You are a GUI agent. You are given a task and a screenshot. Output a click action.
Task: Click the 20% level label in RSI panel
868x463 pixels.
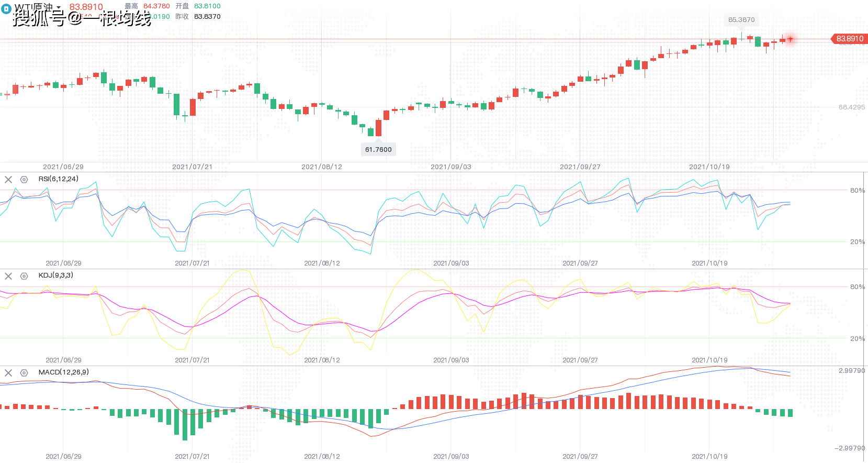(x=858, y=241)
